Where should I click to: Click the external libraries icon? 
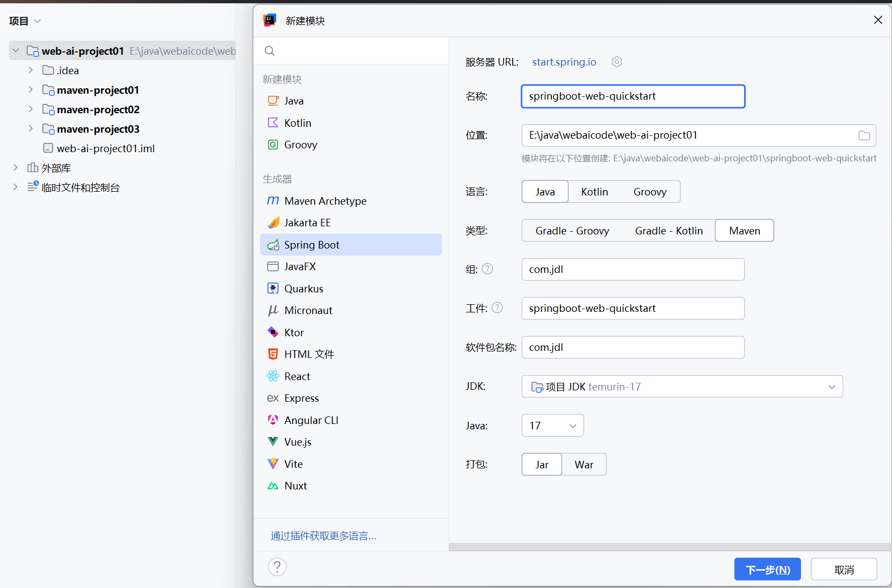tap(33, 168)
